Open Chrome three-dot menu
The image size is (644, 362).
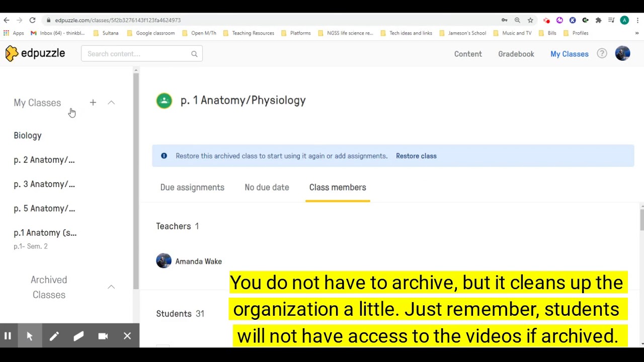point(638,20)
